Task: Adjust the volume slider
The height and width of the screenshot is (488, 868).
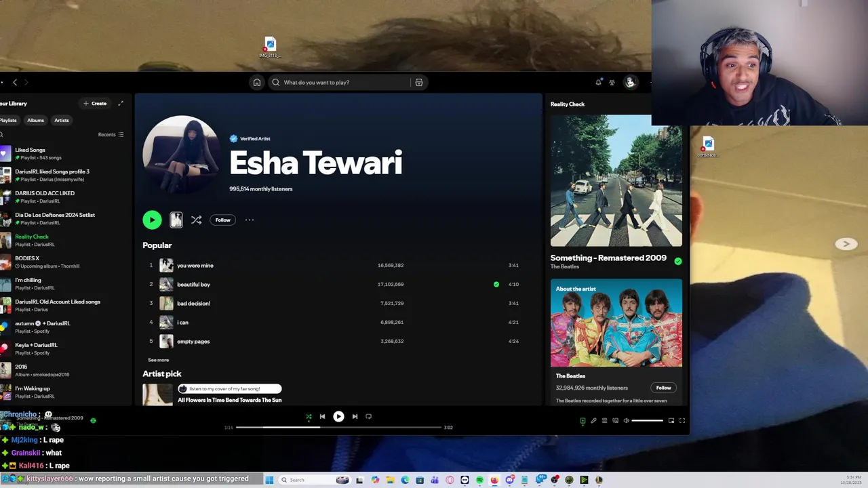Action: (x=648, y=421)
